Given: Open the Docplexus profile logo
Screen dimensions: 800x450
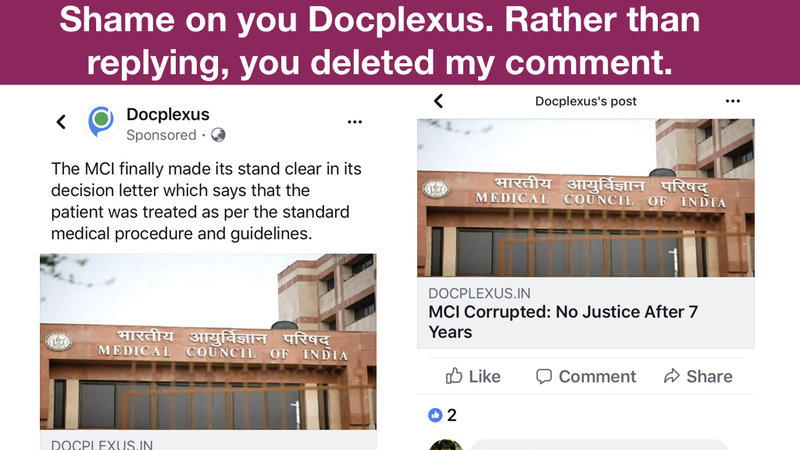Looking at the screenshot, I should pyautogui.click(x=100, y=121).
